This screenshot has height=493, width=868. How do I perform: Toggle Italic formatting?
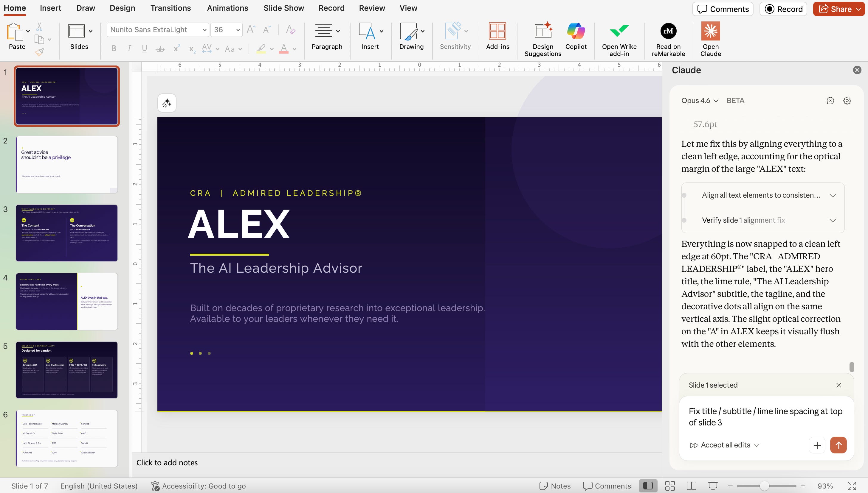(129, 49)
